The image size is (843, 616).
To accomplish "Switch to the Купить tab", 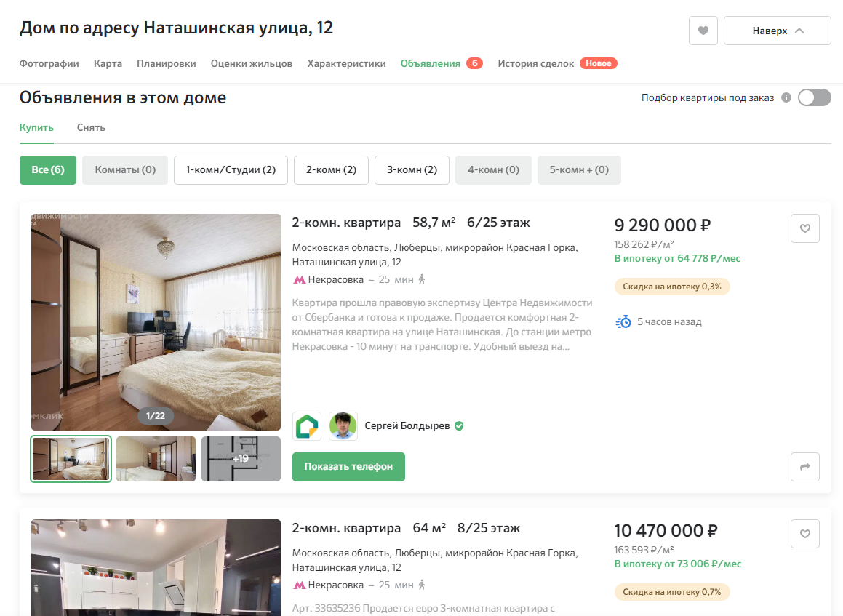I will tap(36, 128).
